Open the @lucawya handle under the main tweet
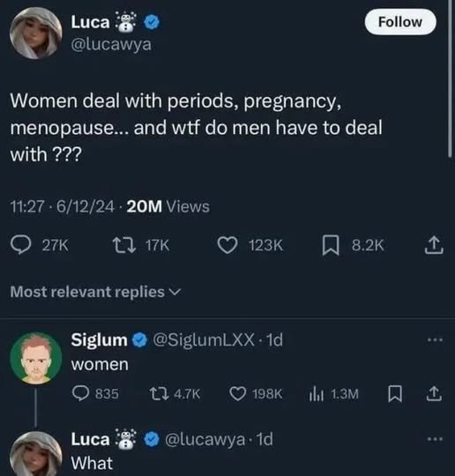Image resolution: width=455 pixels, height=476 pixels. tap(111, 45)
